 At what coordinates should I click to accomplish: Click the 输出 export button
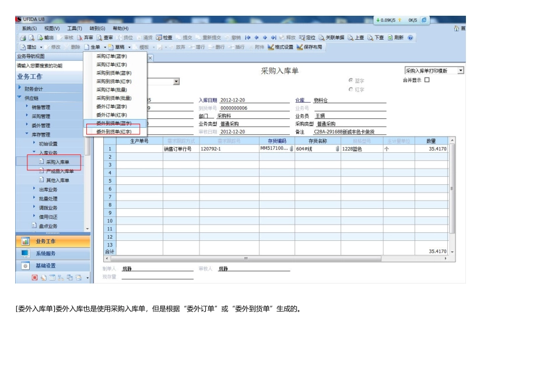[45, 38]
